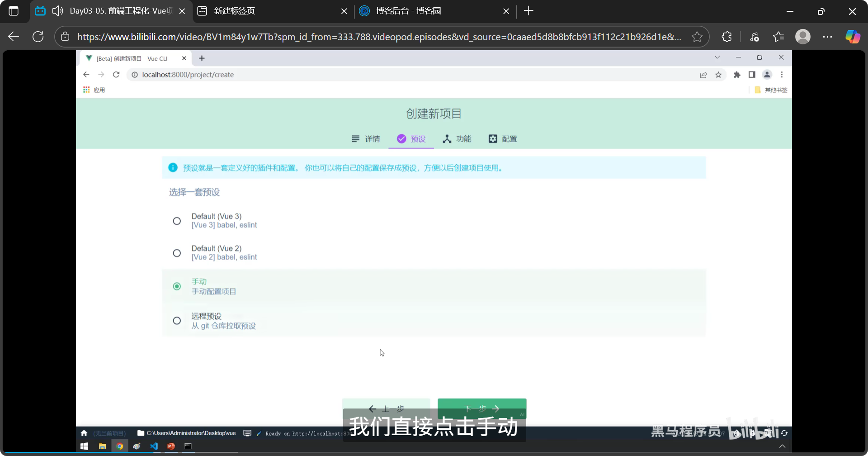This screenshot has width=868, height=456.
Task: Close the 新建标签页 tab
Action: point(344,11)
